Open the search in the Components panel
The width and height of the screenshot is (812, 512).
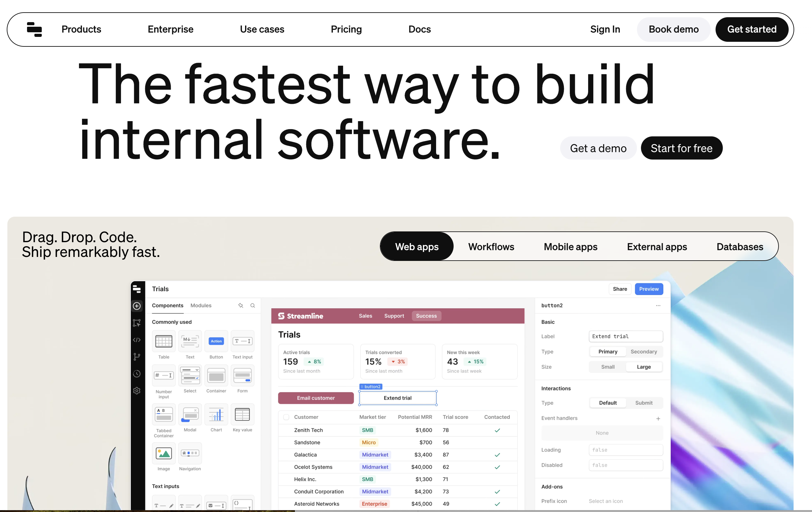[x=252, y=305]
